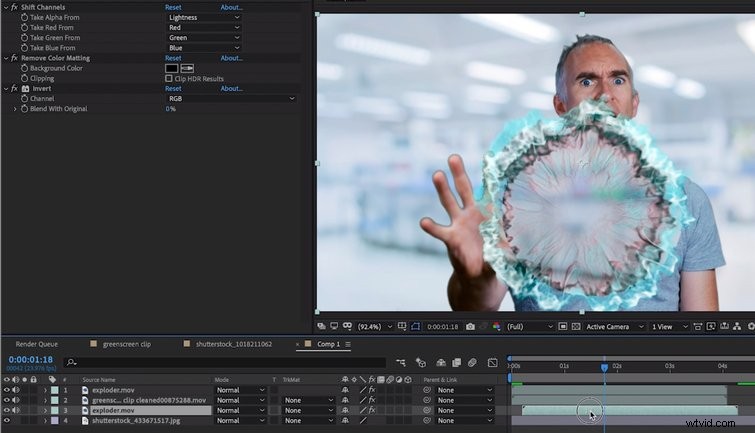The width and height of the screenshot is (755, 433).
Task: Click the blue current time indicator marker
Action: [604, 367]
